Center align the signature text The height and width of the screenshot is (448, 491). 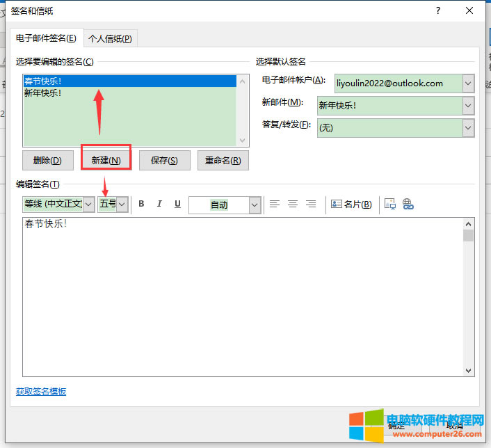click(293, 204)
